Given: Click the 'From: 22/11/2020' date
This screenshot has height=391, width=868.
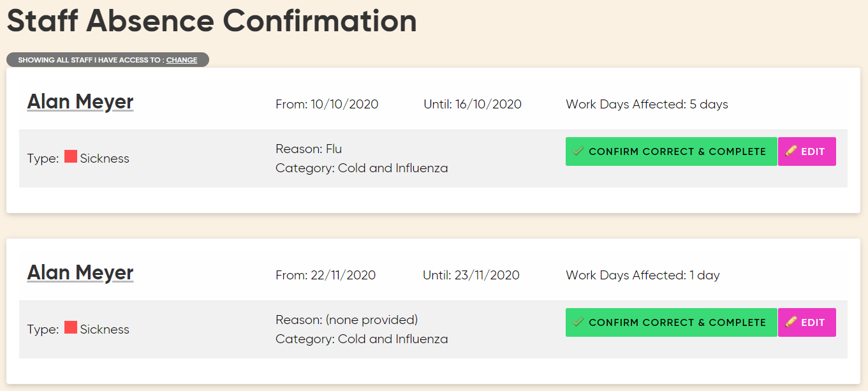Looking at the screenshot, I should [x=325, y=275].
